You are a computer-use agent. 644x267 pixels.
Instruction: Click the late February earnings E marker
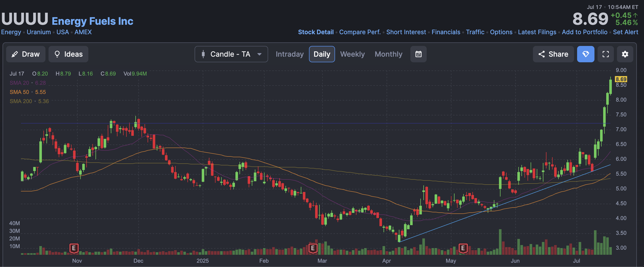[313, 248]
